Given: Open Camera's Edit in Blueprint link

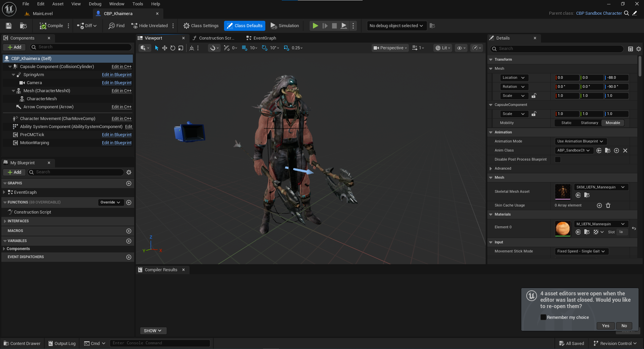Looking at the screenshot, I should point(117,83).
